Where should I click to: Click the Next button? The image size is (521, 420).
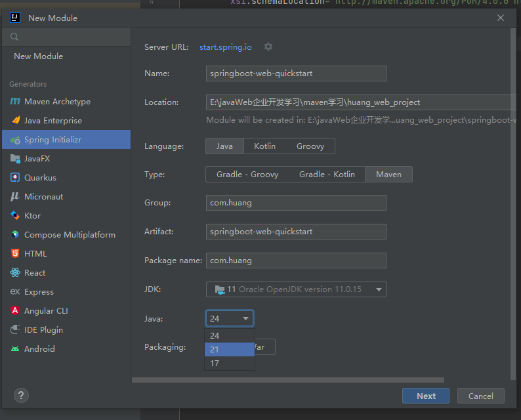tap(426, 396)
